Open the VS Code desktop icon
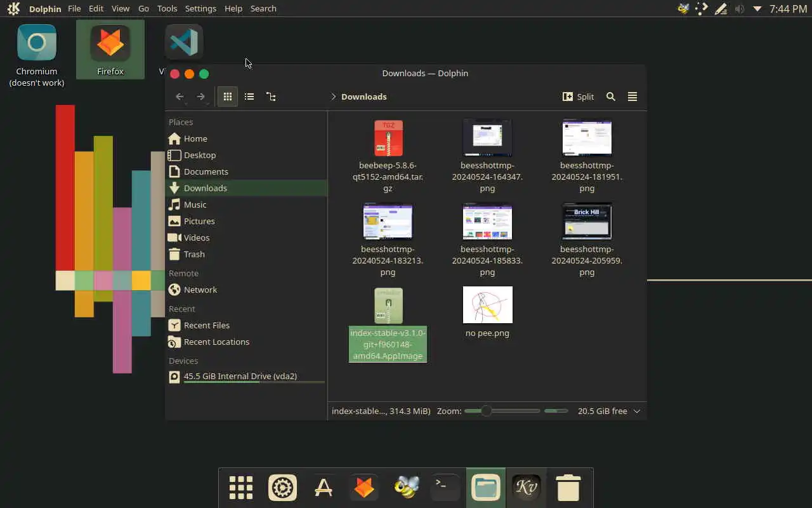Viewport: 812px width, 508px height. tap(183, 43)
